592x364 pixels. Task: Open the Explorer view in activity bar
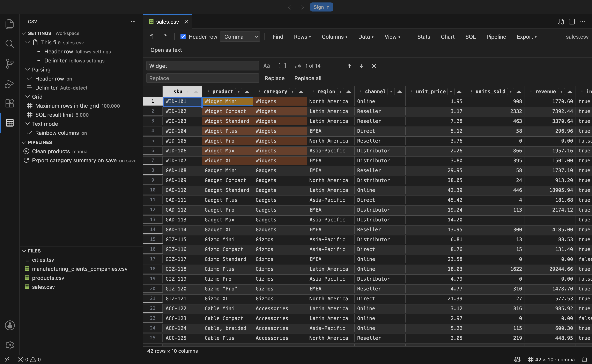[10, 24]
